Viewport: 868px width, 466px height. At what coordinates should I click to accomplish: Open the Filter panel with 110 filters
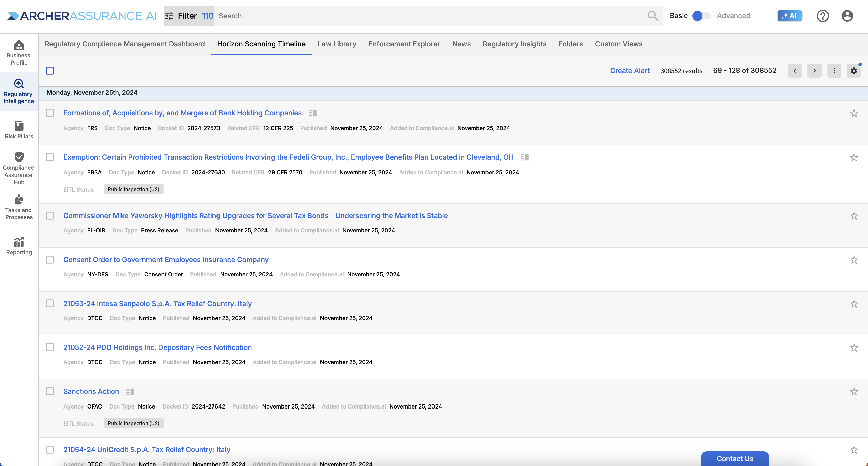click(188, 16)
